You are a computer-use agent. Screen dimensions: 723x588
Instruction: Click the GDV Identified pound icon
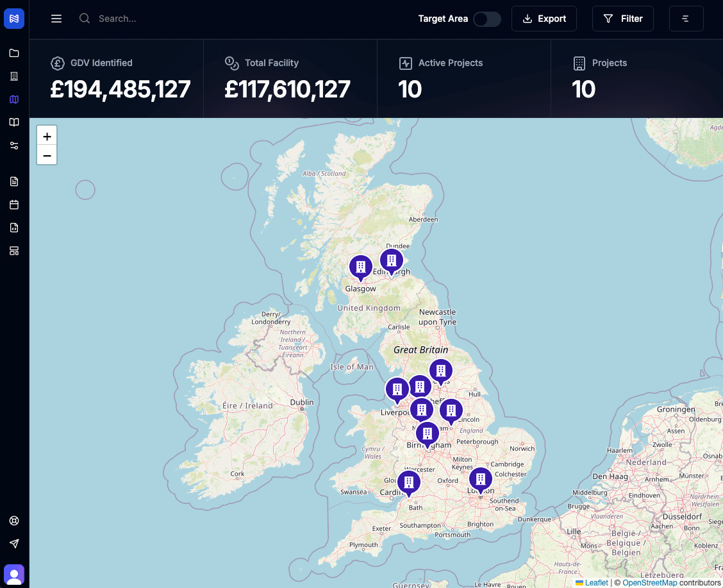[x=58, y=63]
